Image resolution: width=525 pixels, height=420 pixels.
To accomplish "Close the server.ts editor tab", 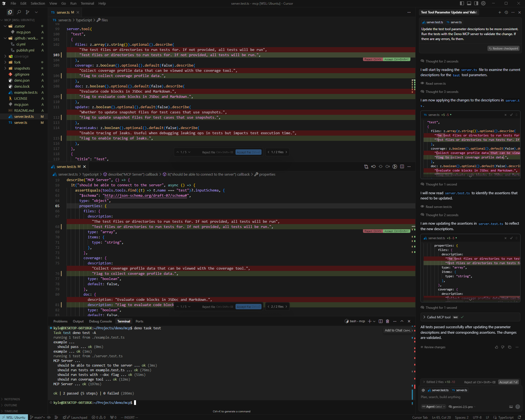I will (x=78, y=12).
